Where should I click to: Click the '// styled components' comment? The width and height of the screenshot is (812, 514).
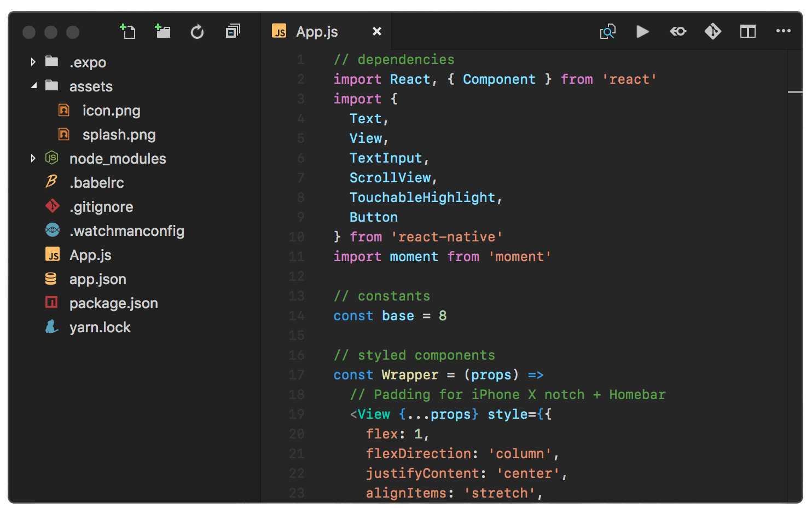[414, 355]
